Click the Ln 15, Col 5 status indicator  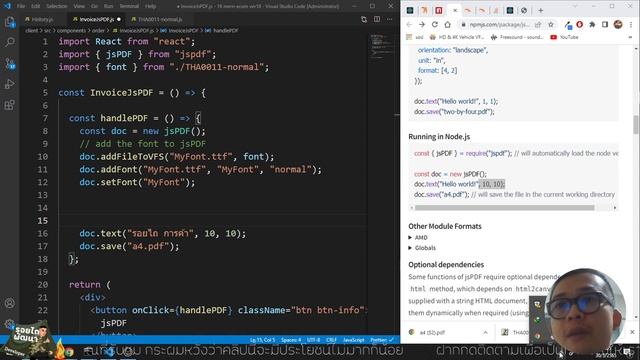tap(262, 340)
